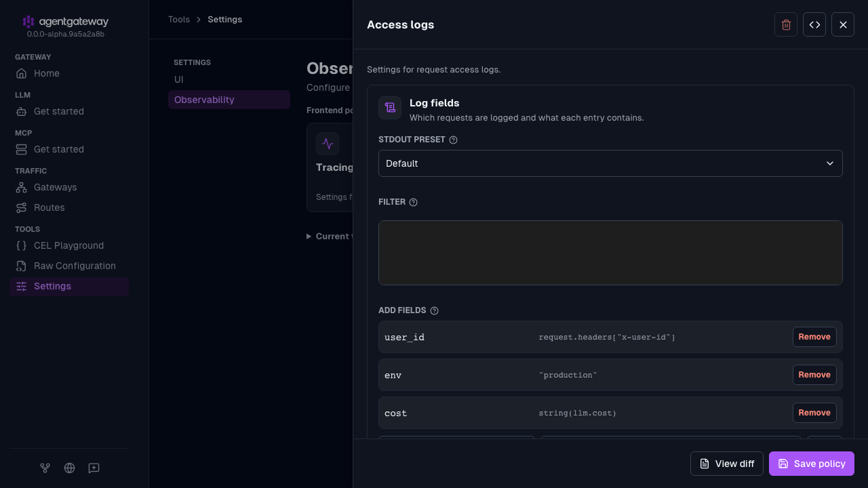The image size is (868, 488).
Task: Remove the user_id field
Action: pos(814,337)
